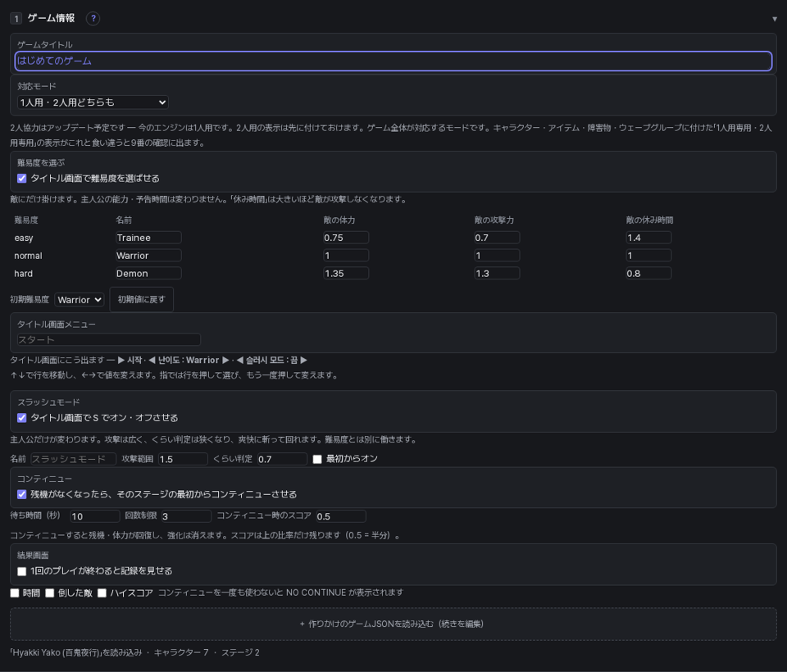Enable 1回のプレイが終わると記録を見せる checkbox
This screenshot has width=787, height=672.
(21, 571)
